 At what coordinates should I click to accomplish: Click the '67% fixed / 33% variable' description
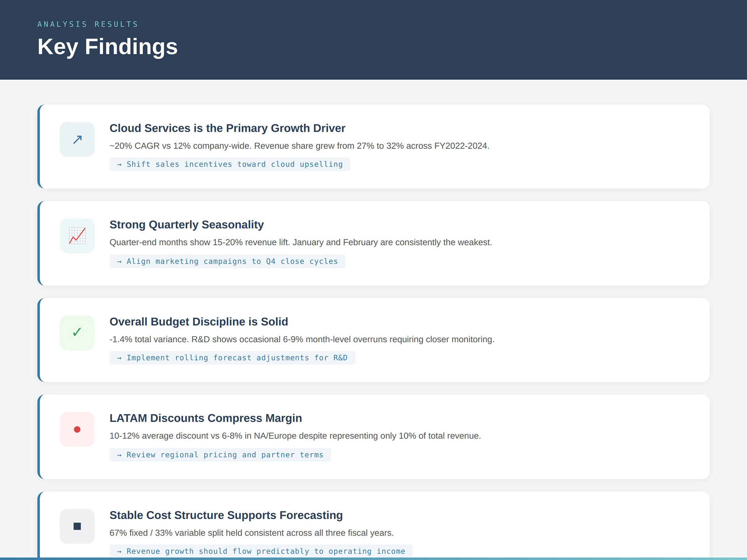(x=251, y=533)
